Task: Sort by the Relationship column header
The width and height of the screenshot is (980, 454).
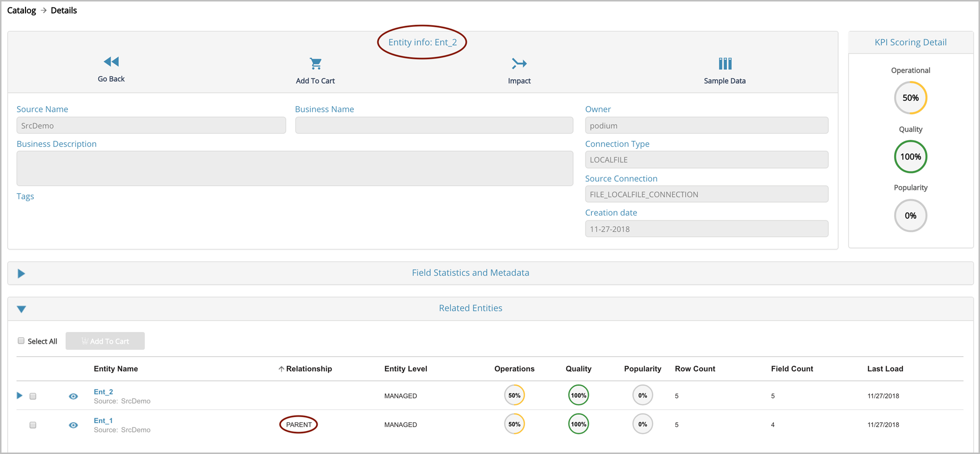Action: coord(308,369)
